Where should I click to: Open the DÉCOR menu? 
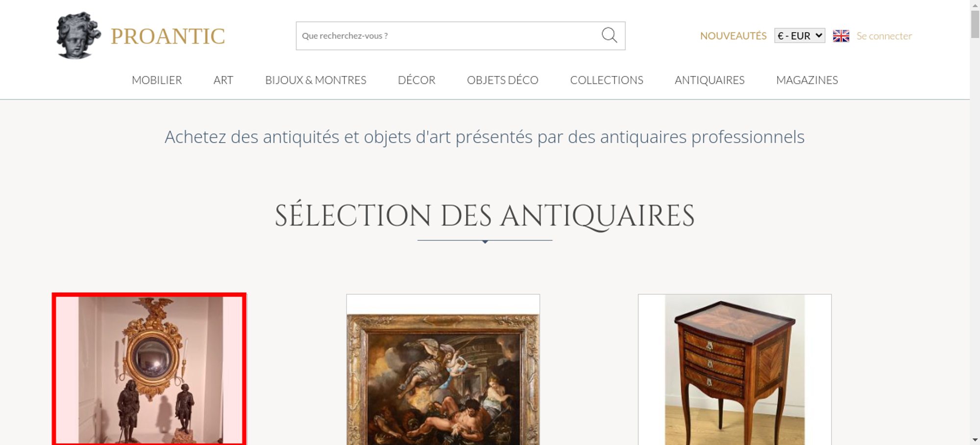[x=416, y=80]
